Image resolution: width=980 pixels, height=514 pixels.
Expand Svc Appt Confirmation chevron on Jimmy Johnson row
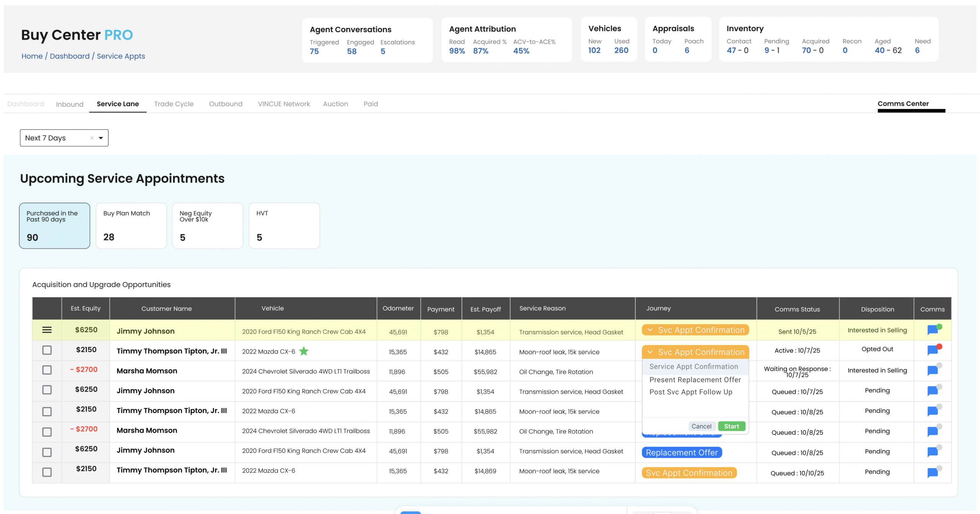(x=650, y=330)
